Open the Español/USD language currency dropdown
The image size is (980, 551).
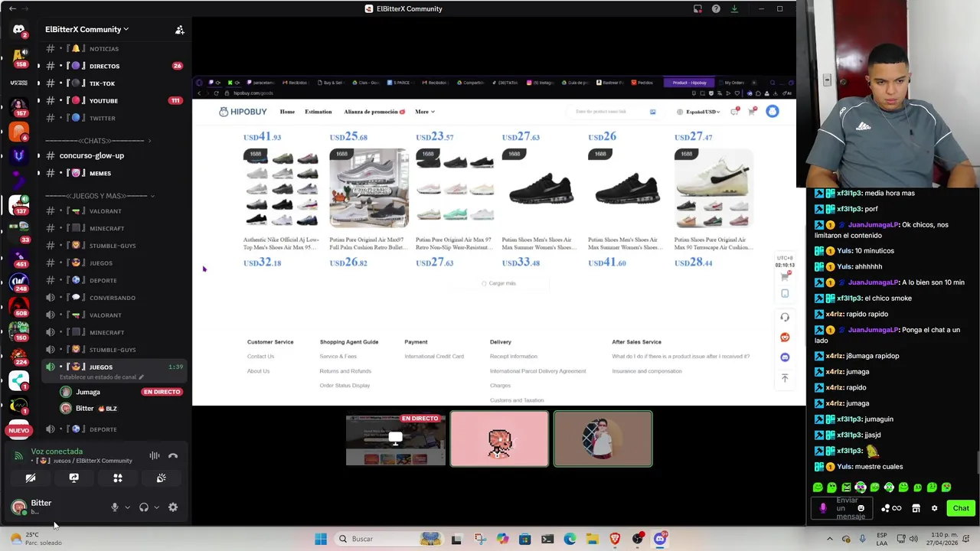click(698, 112)
